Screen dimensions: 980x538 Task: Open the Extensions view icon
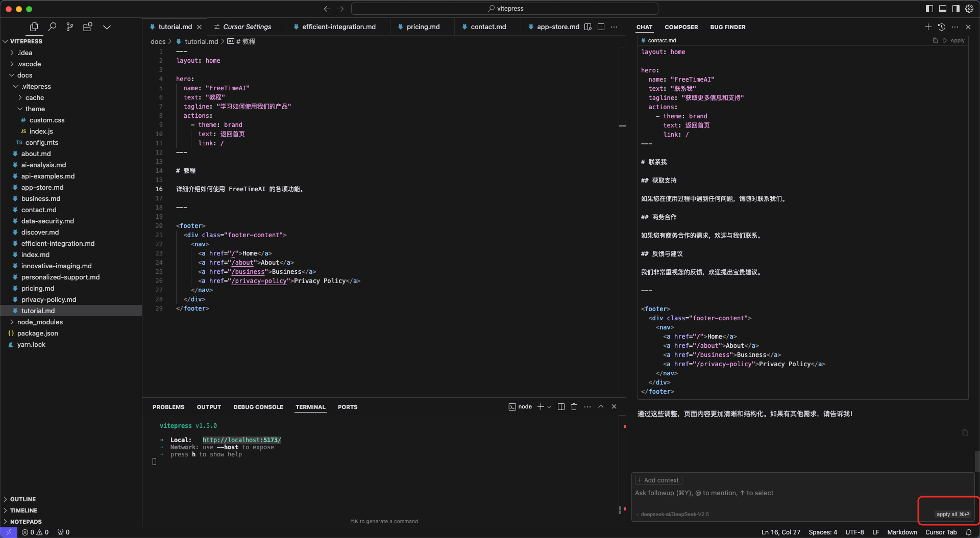[88, 27]
